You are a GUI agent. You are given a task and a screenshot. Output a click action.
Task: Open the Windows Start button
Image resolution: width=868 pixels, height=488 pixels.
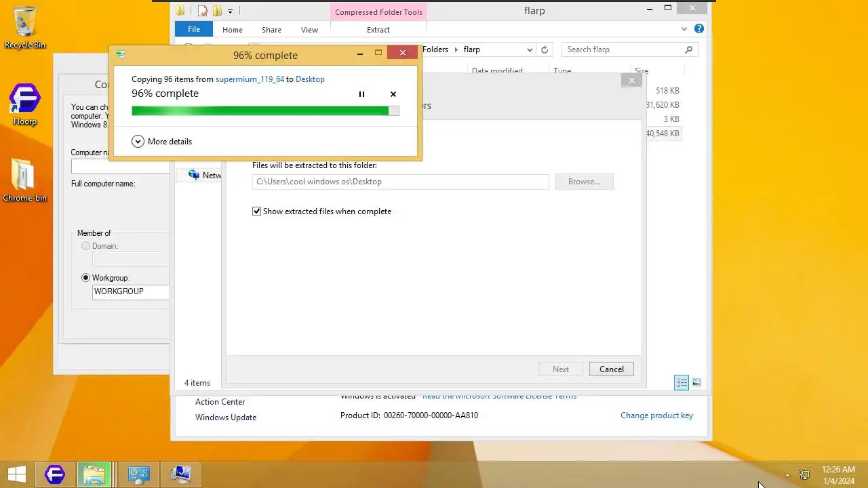click(x=17, y=474)
